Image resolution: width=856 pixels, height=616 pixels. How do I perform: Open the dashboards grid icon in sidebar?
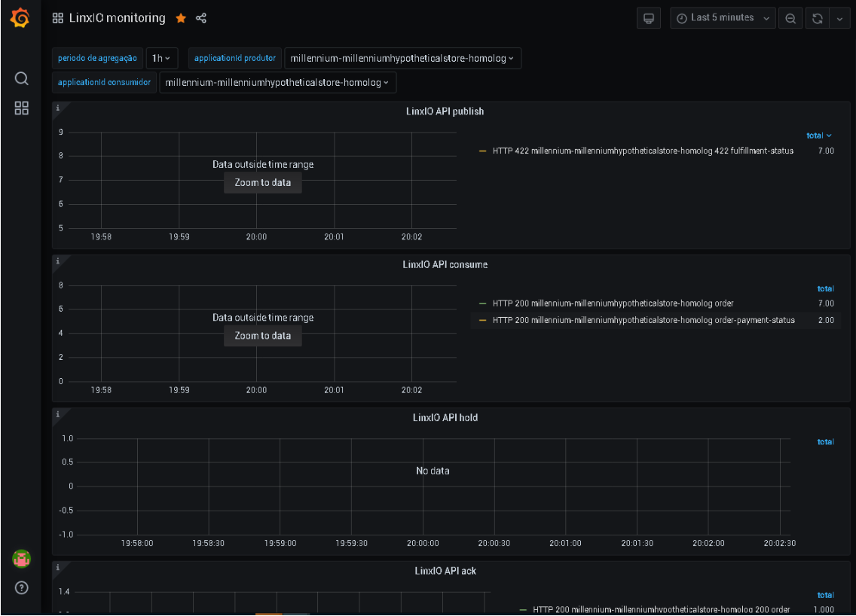[x=21, y=108]
